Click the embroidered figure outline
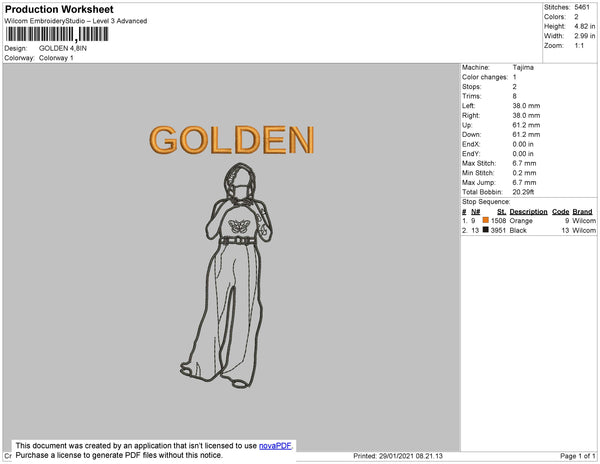This screenshot has width=600, height=464. 227,276
